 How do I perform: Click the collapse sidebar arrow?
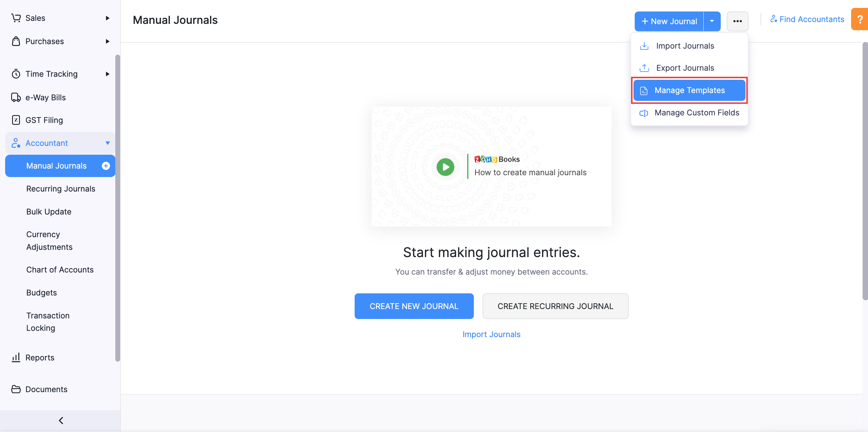point(62,420)
